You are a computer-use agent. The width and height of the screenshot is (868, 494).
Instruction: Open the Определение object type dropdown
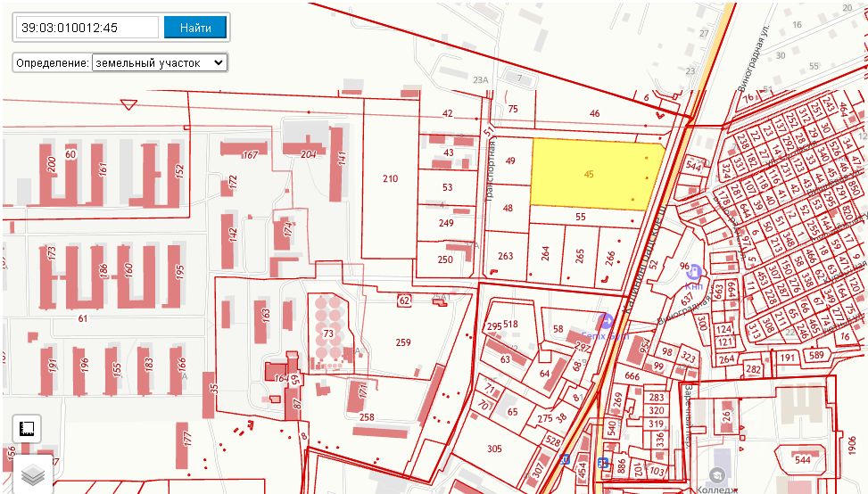(x=160, y=63)
